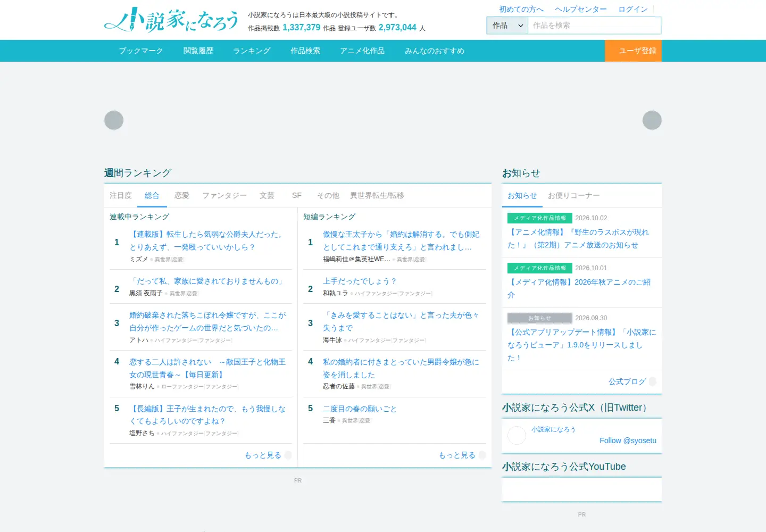Open 作品検索 in navigation bar
The width and height of the screenshot is (766, 532).
tap(305, 51)
